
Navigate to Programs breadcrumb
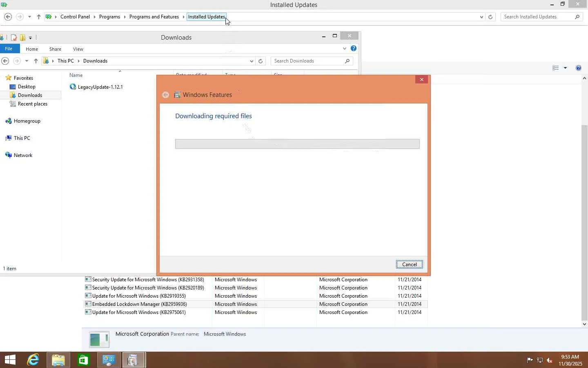point(109,17)
